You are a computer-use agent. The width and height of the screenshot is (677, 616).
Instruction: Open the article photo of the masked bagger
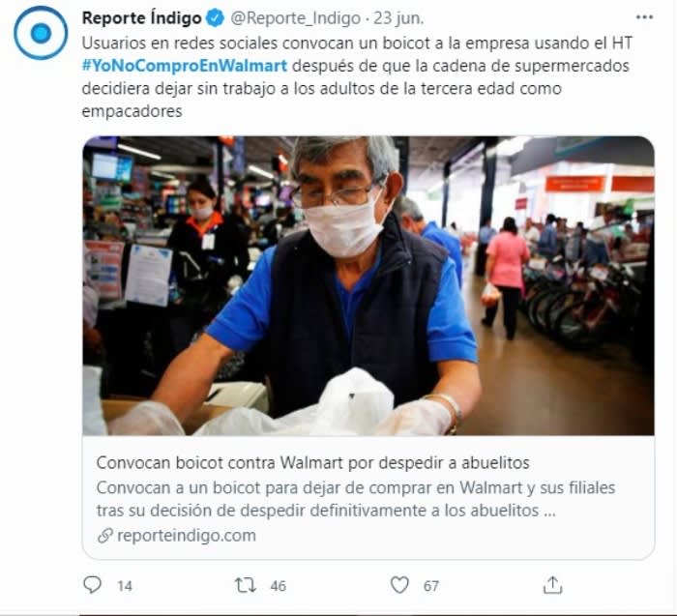[368, 285]
